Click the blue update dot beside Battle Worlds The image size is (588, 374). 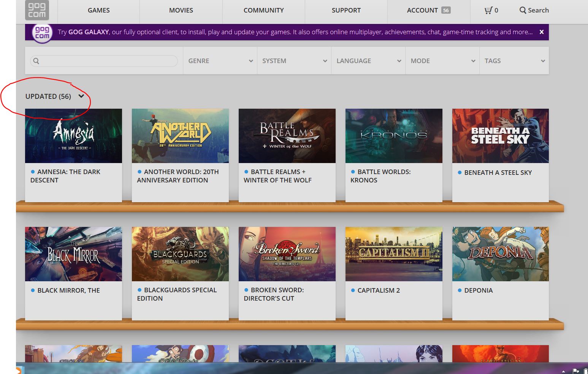(353, 172)
